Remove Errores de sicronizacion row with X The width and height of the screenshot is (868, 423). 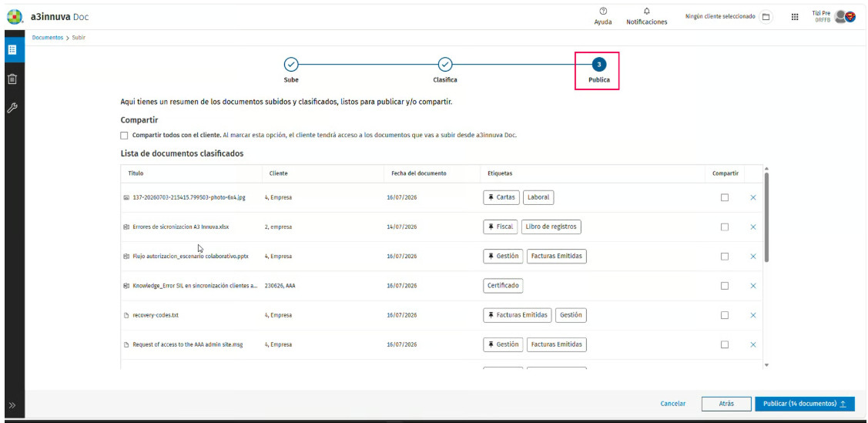[x=753, y=227]
